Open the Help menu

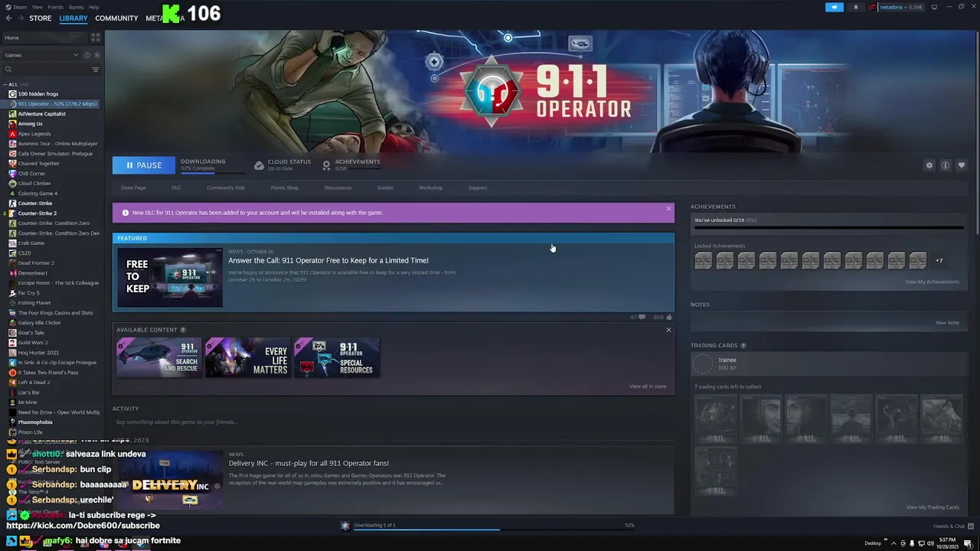pos(93,7)
